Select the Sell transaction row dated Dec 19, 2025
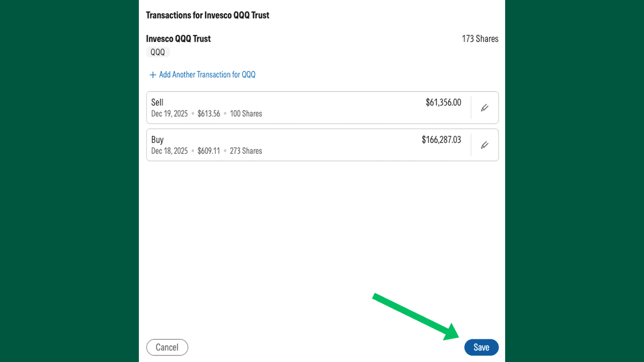The height and width of the screenshot is (362, 644). coord(322,107)
